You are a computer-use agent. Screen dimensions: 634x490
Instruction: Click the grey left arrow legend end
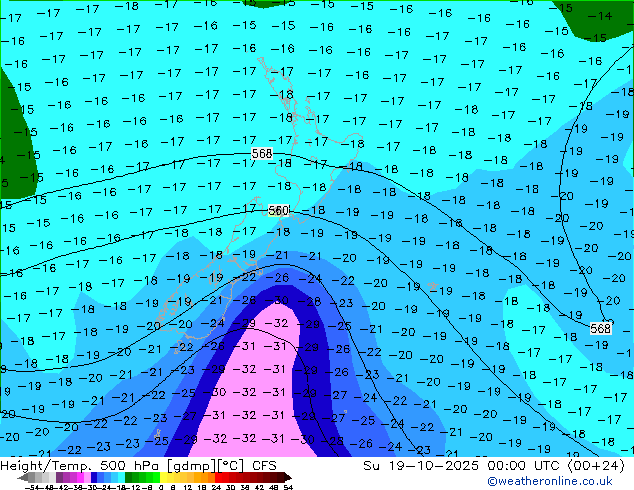[x=23, y=477]
